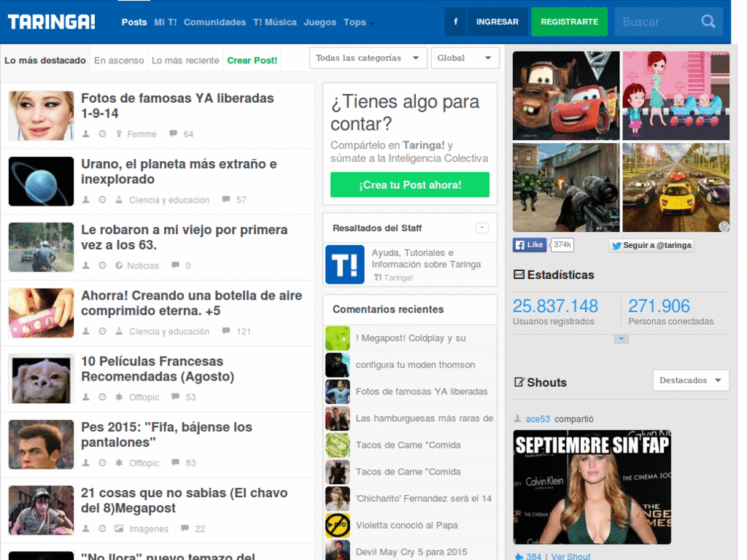Open Todas las categorías dropdown
The height and width of the screenshot is (560, 747).
tap(368, 58)
